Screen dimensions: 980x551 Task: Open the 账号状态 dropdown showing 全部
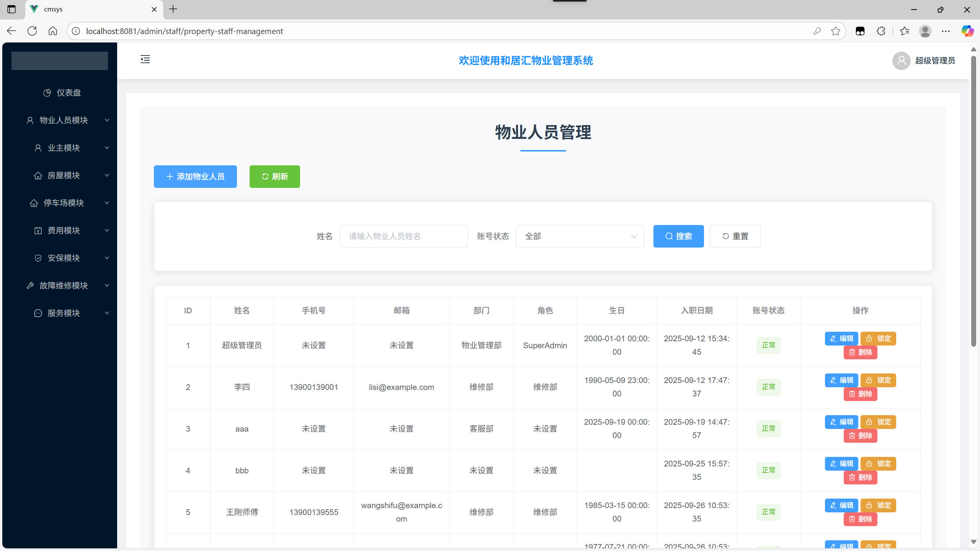click(579, 236)
